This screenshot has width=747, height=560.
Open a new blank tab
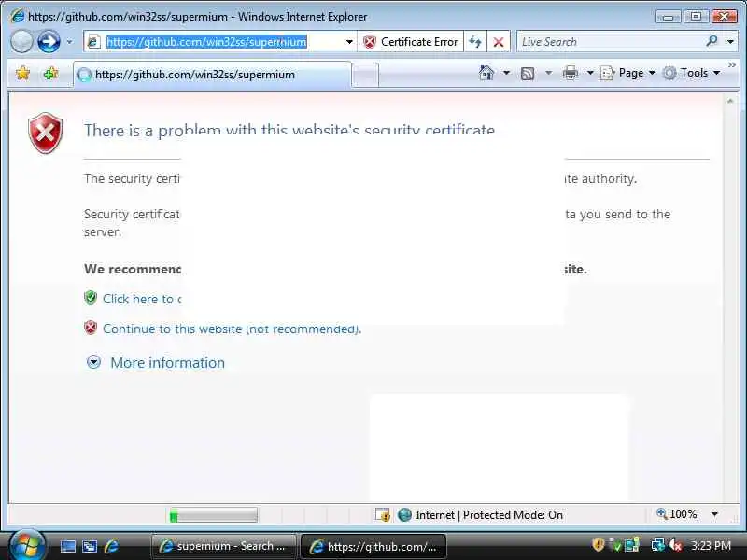(365, 75)
